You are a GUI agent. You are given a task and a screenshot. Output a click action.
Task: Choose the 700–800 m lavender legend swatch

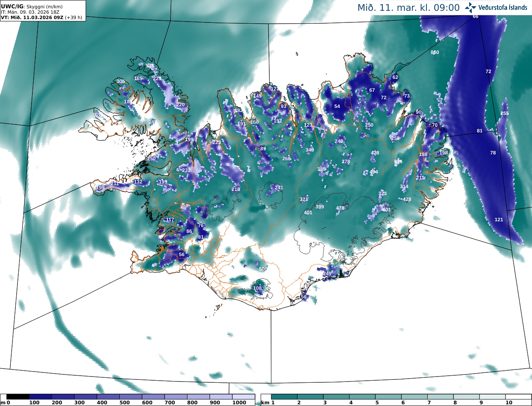pyautogui.click(x=176, y=397)
